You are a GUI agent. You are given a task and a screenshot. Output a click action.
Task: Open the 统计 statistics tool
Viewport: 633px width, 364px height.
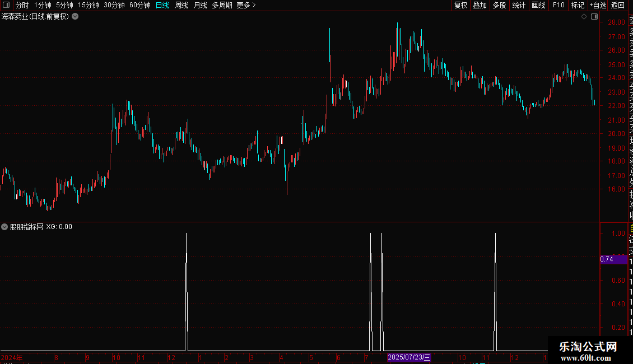pyautogui.click(x=519, y=5)
